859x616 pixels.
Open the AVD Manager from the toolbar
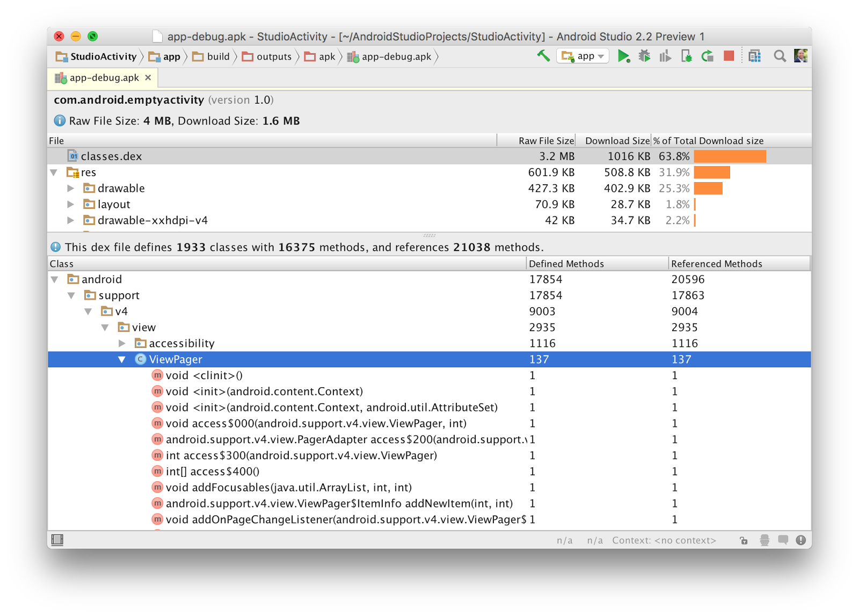click(x=754, y=55)
